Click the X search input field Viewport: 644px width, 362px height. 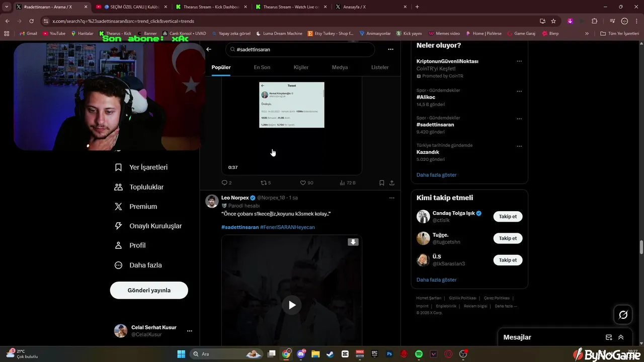click(300, 49)
